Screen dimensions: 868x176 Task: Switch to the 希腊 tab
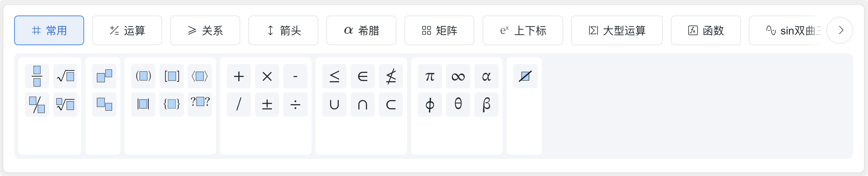click(361, 30)
